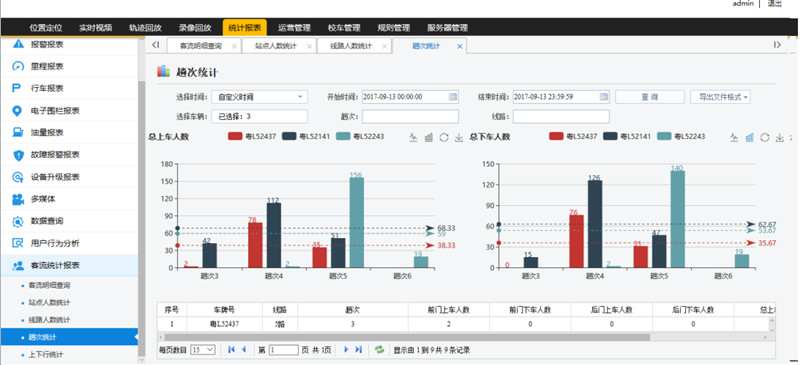Toggle 粤L52141 series in left chart legend
Image resolution: width=800 pixels, height=365 pixels.
pos(306,136)
